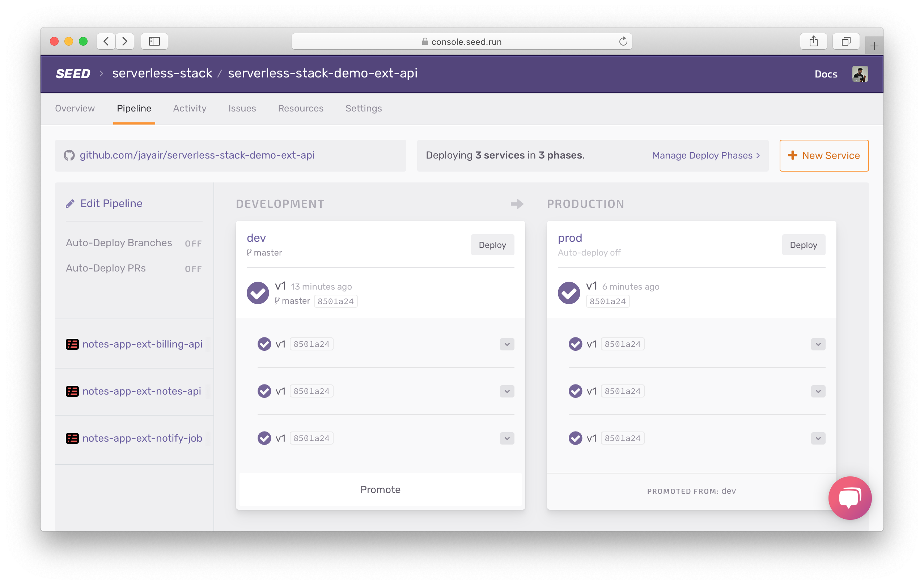Click the notes-app-ext-notify-job service icon

71,438
